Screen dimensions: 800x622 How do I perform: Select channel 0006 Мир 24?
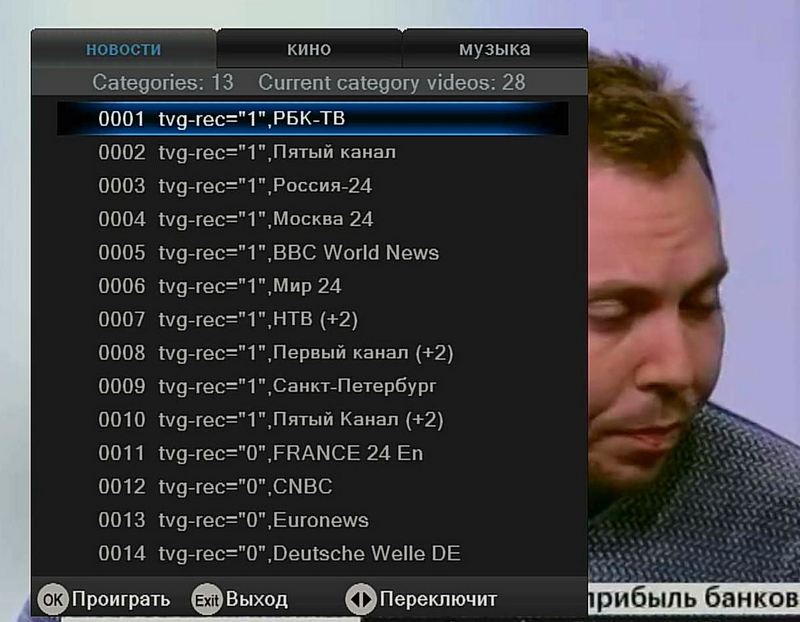coord(313,286)
